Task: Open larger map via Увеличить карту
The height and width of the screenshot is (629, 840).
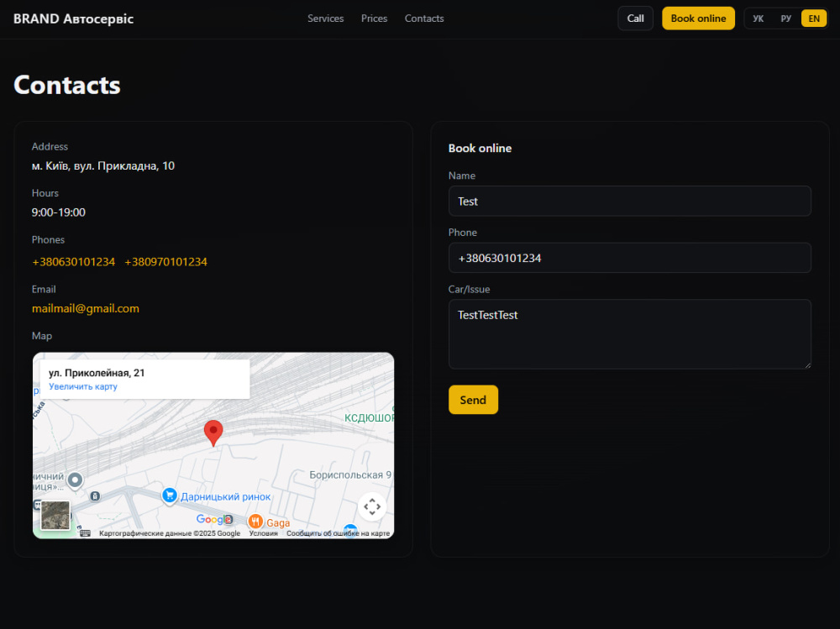Action: 83,387
